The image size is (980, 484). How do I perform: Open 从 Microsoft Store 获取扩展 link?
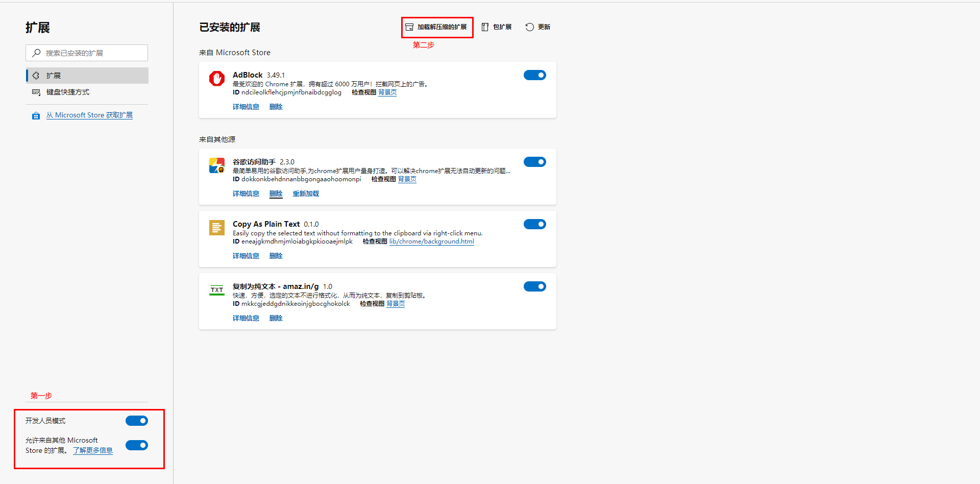click(x=89, y=115)
